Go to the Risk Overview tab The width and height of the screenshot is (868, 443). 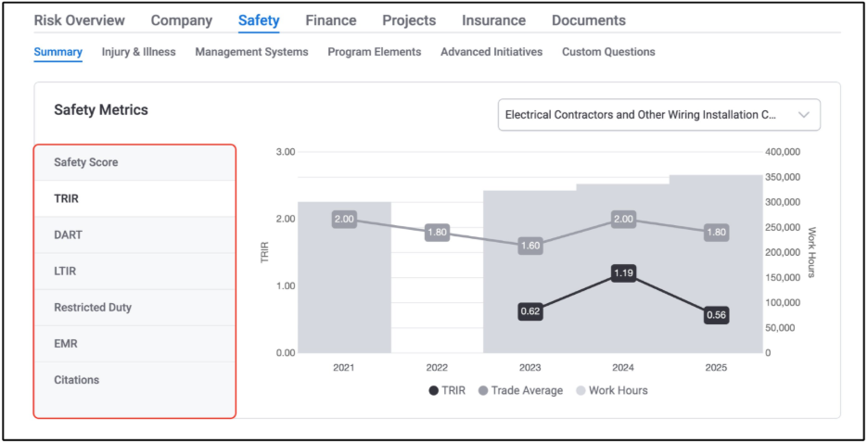[x=79, y=20]
